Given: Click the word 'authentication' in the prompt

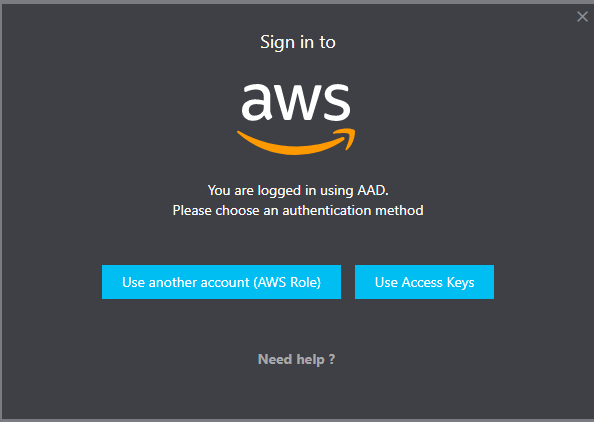Looking at the screenshot, I should tap(327, 210).
